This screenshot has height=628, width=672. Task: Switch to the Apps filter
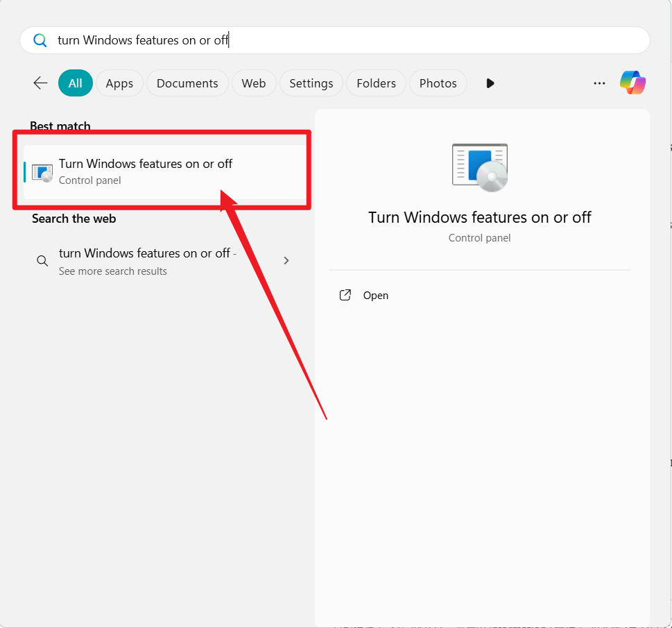(x=119, y=83)
